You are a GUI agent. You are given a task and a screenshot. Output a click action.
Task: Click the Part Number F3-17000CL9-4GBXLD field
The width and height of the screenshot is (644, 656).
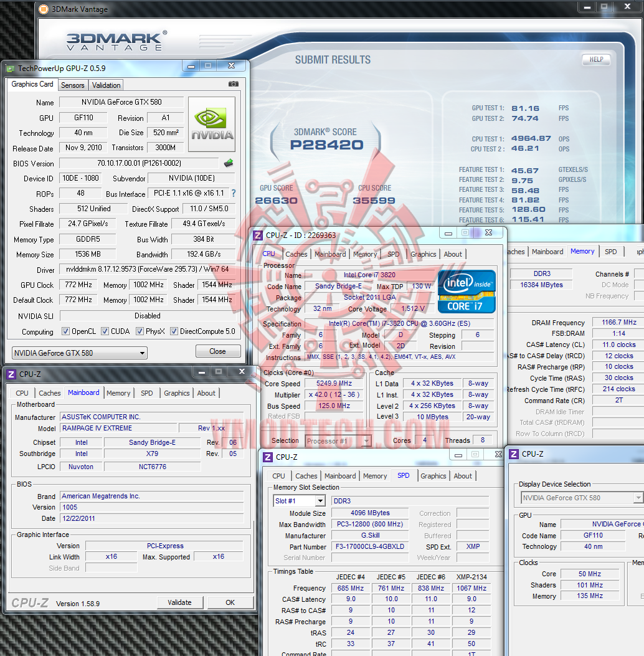point(370,547)
